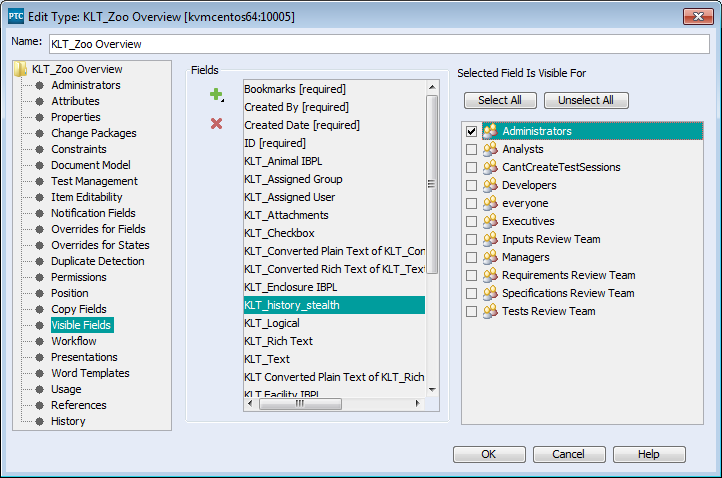Select Overrides for States node
Image resolution: width=722 pixels, height=478 pixels.
pyautogui.click(x=100, y=245)
